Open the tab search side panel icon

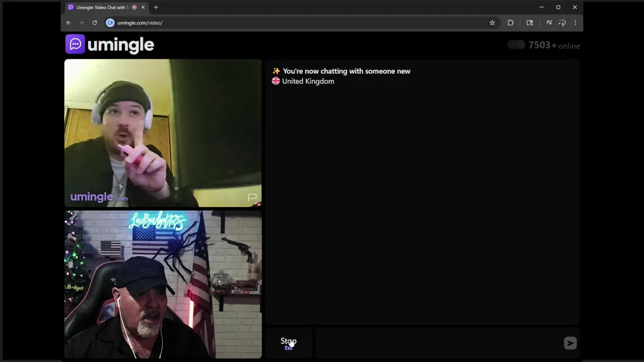(530, 23)
